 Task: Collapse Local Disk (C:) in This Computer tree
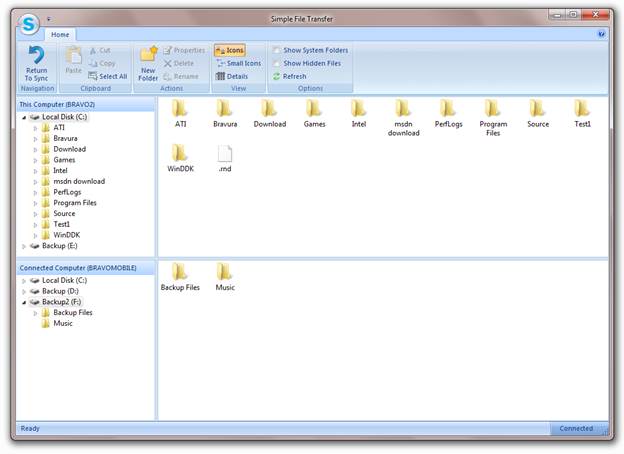(x=24, y=117)
